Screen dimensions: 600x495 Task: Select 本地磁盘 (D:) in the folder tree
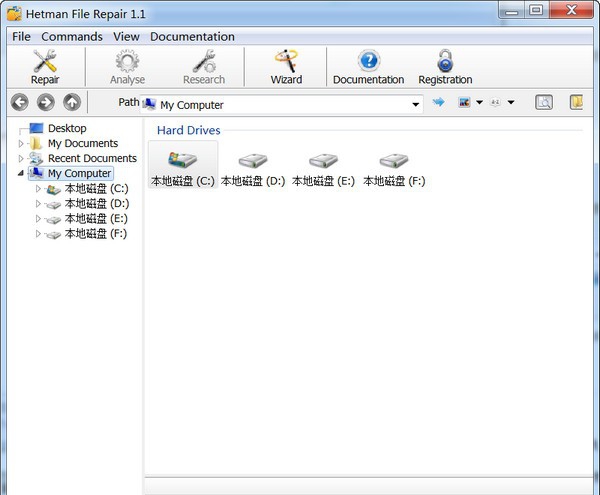click(x=97, y=204)
